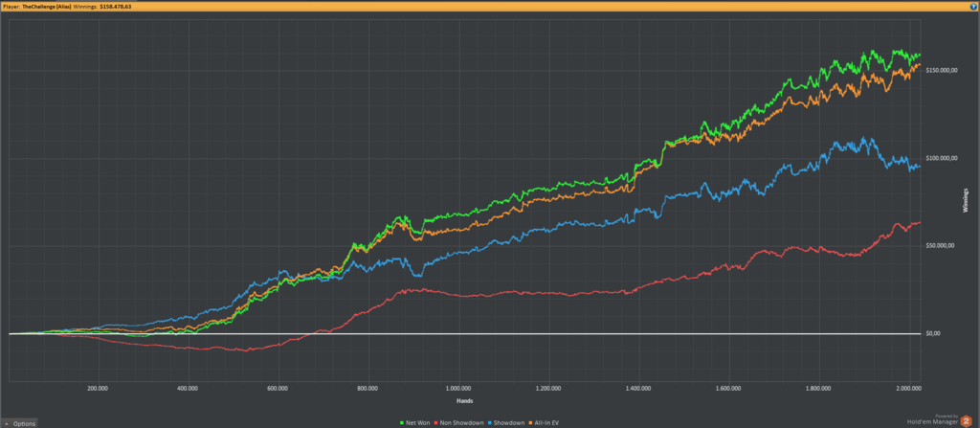This screenshot has height=428, width=980.
Task: Click the 1.200.000 hands axis label
Action: point(547,388)
